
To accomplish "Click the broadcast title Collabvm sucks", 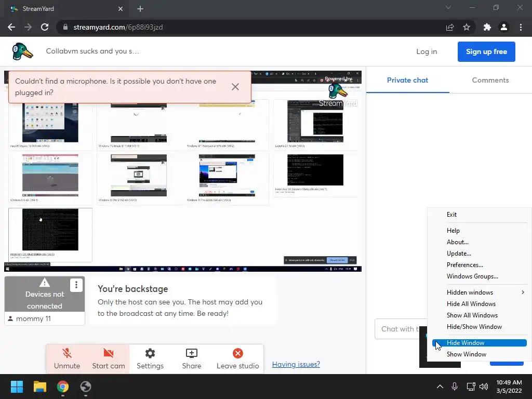I will pyautogui.click(x=92, y=51).
